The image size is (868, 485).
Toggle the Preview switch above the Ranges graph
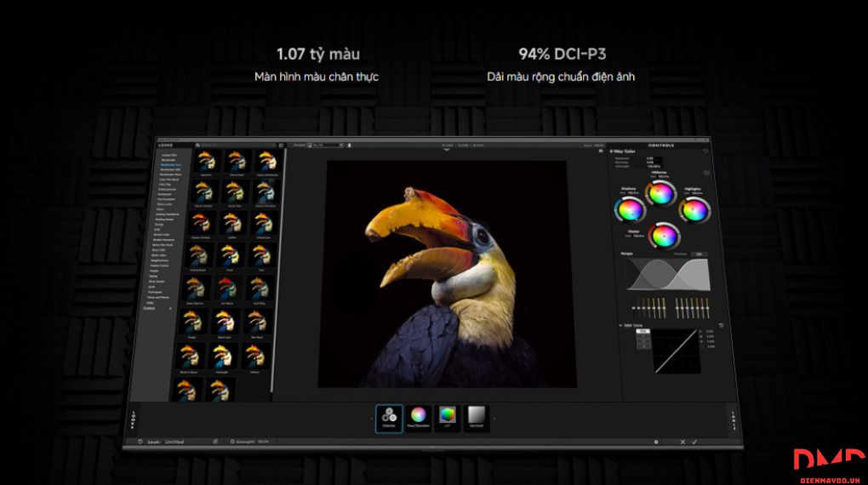699,254
